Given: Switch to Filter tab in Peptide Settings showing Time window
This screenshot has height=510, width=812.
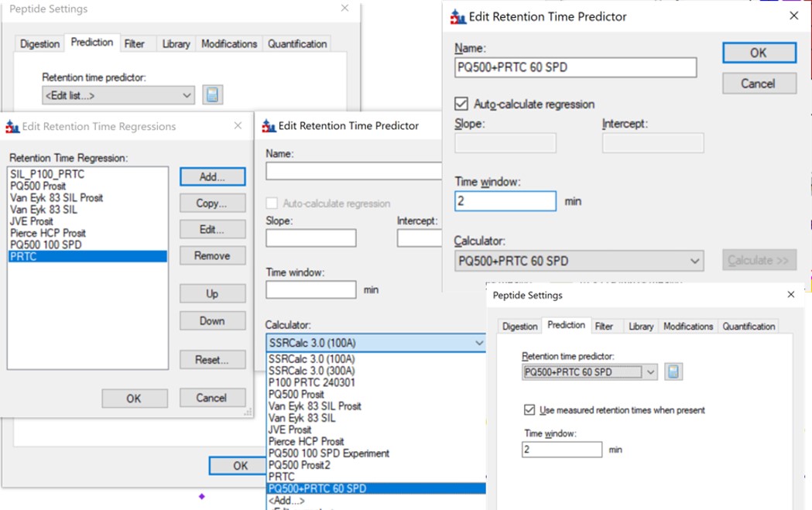Looking at the screenshot, I should click(604, 326).
